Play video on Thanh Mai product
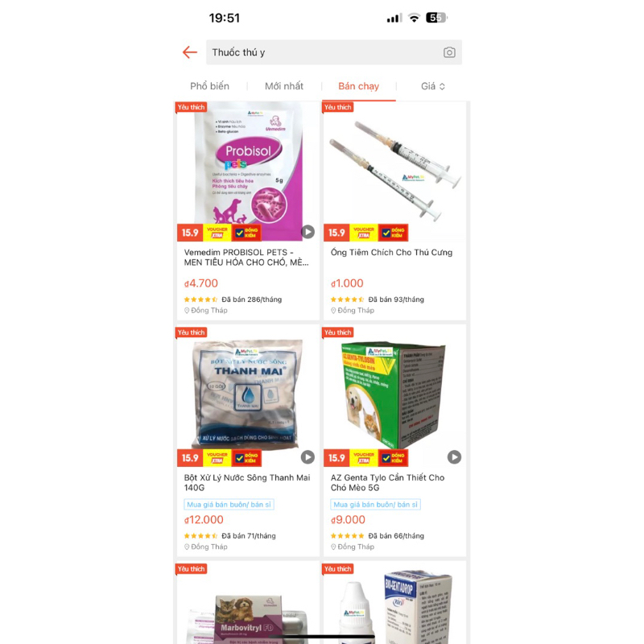 [x=308, y=457]
